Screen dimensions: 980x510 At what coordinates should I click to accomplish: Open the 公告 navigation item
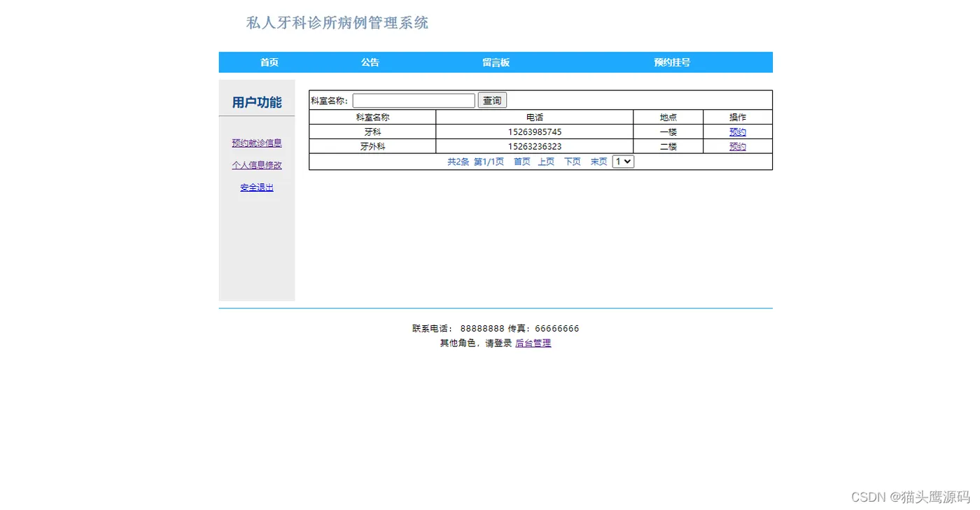pyautogui.click(x=370, y=62)
